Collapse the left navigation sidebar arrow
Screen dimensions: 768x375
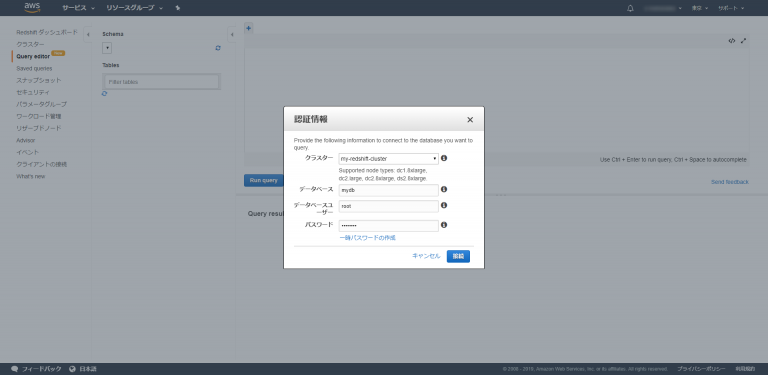pos(88,34)
